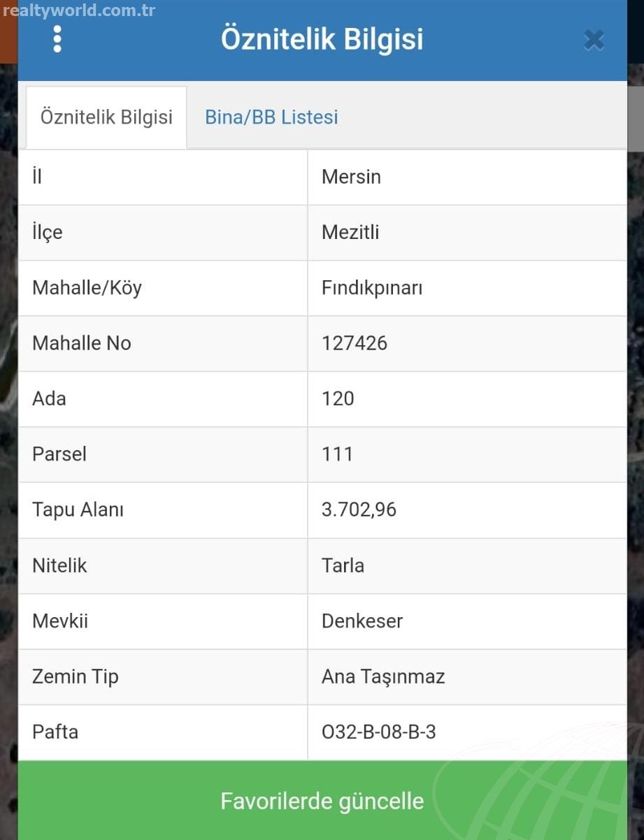This screenshot has height=840, width=644.
Task: Click the Nitelik value Tarla
Action: point(343,565)
